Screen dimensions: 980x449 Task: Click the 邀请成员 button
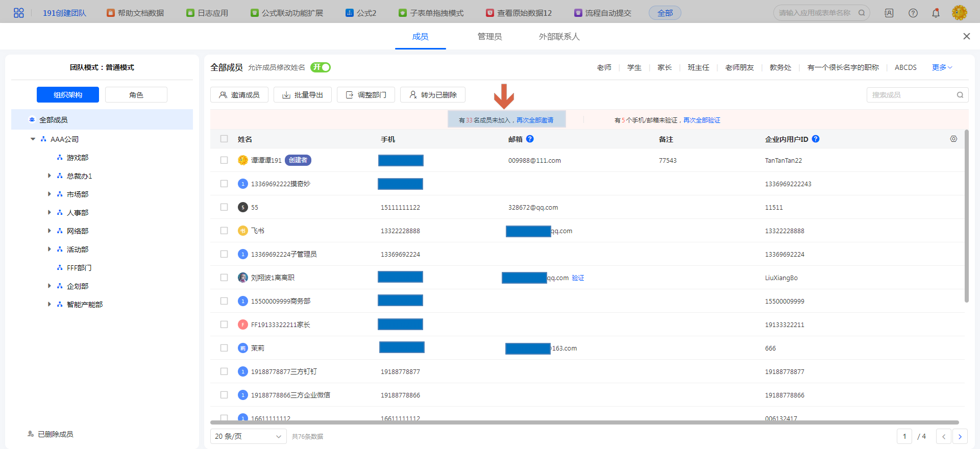(239, 95)
